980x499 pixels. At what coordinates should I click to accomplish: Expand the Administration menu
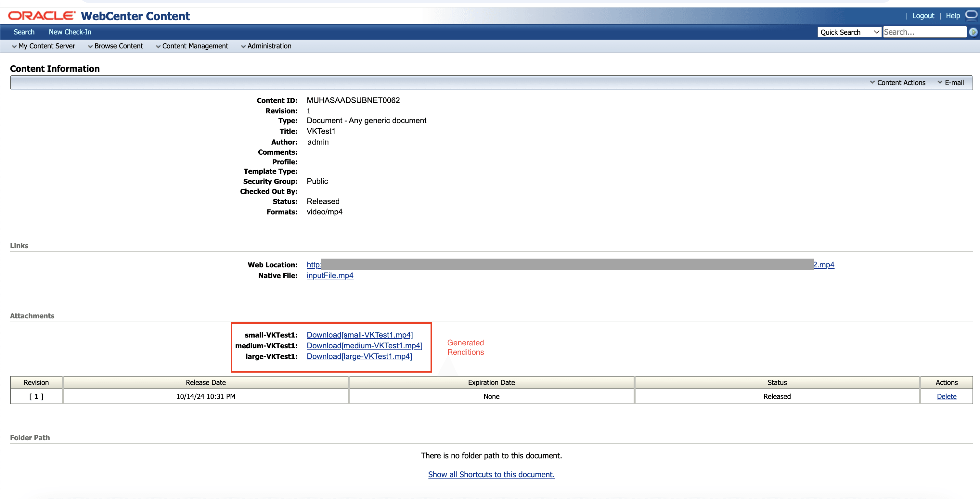click(266, 46)
